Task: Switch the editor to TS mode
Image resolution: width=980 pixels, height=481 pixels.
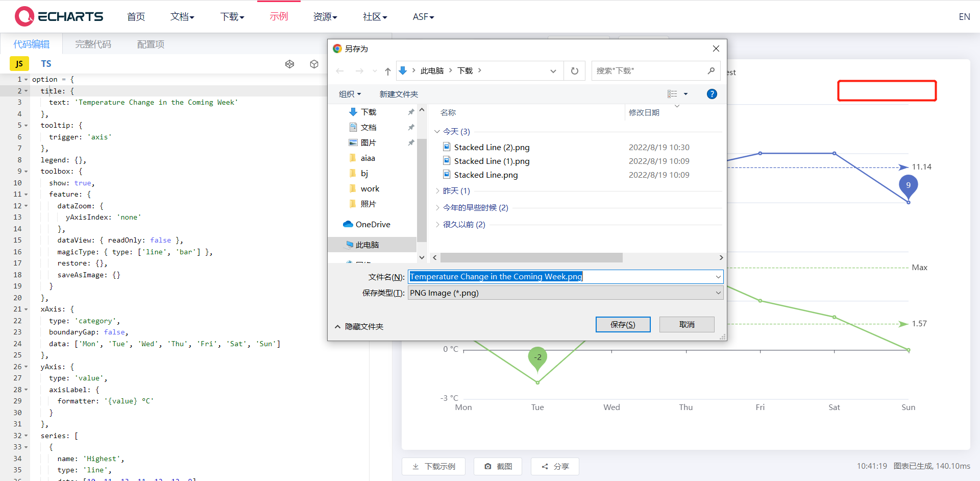Action: pos(46,63)
